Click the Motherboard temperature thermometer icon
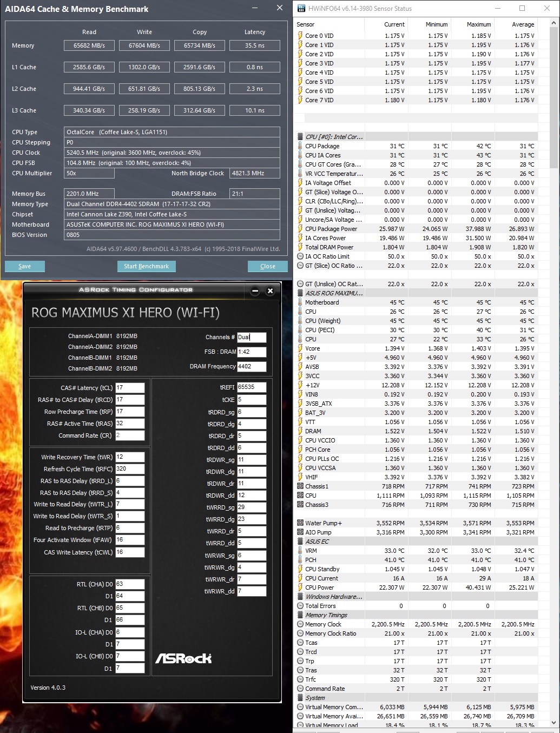Viewport: 560px width, 733px height. click(x=300, y=302)
